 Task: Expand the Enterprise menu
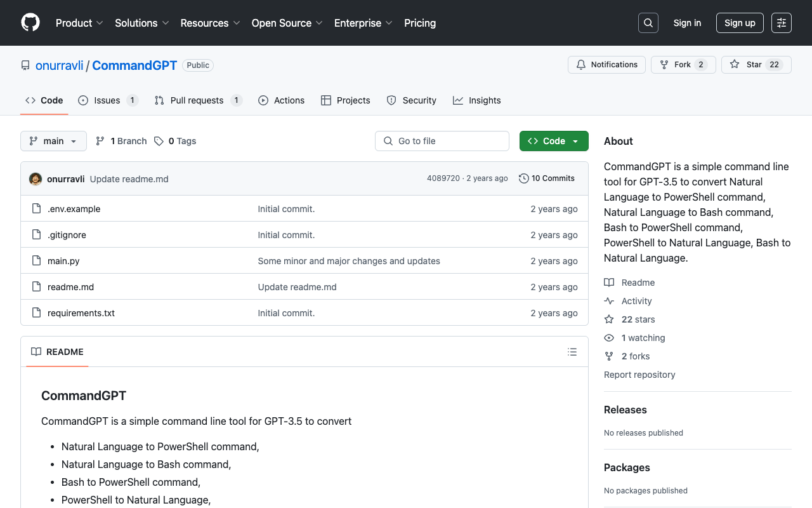[363, 23]
